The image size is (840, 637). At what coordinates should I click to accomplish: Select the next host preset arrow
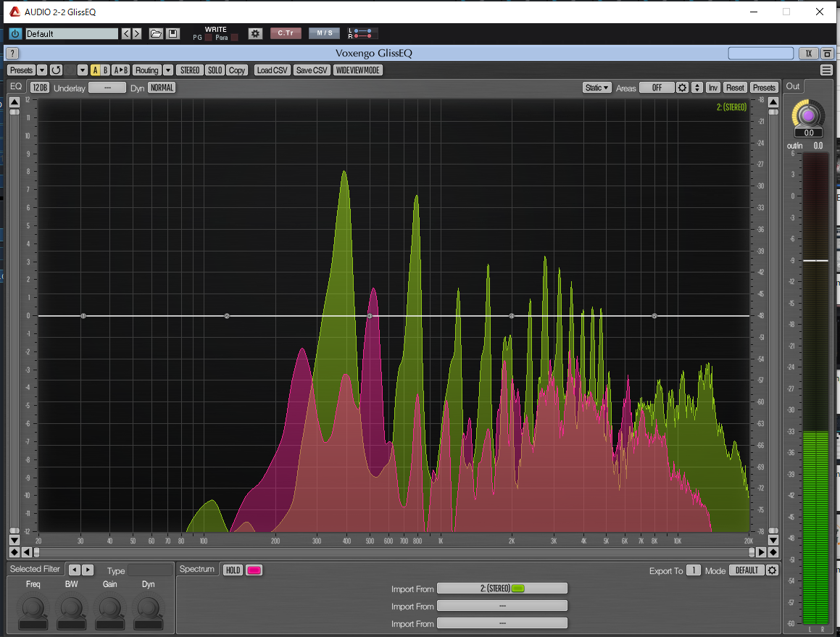pyautogui.click(x=136, y=34)
